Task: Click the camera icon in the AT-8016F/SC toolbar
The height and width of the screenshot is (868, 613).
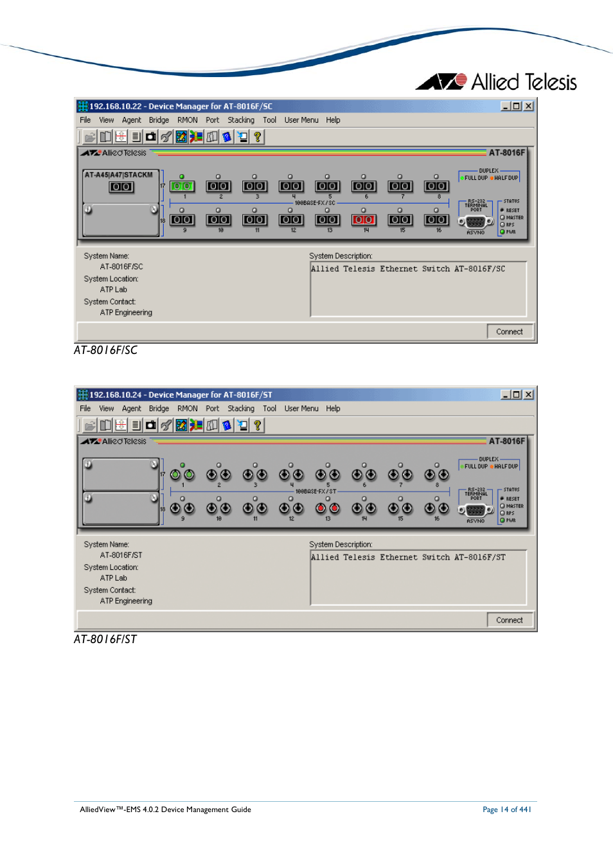Action: (x=151, y=137)
